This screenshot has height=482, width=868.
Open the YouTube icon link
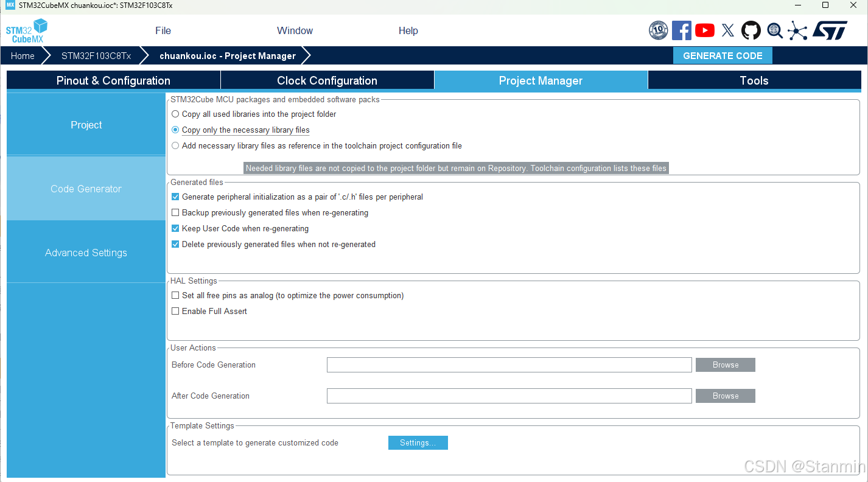pyautogui.click(x=705, y=30)
